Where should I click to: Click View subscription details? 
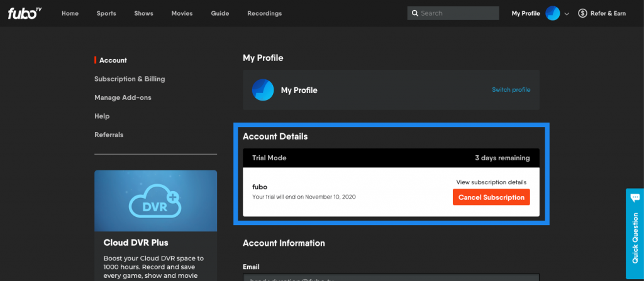[x=491, y=182]
